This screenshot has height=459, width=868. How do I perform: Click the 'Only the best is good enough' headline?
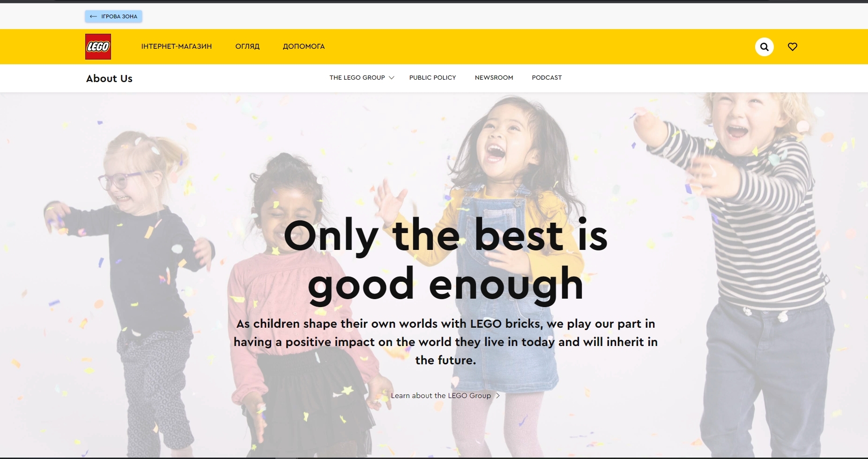(x=445, y=260)
